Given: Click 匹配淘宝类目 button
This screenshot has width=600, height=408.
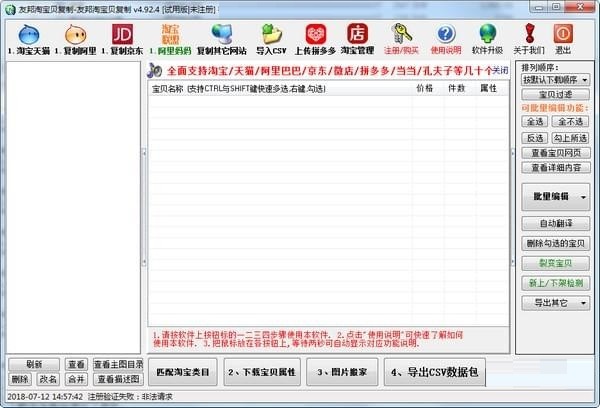Looking at the screenshot, I should point(183,372).
